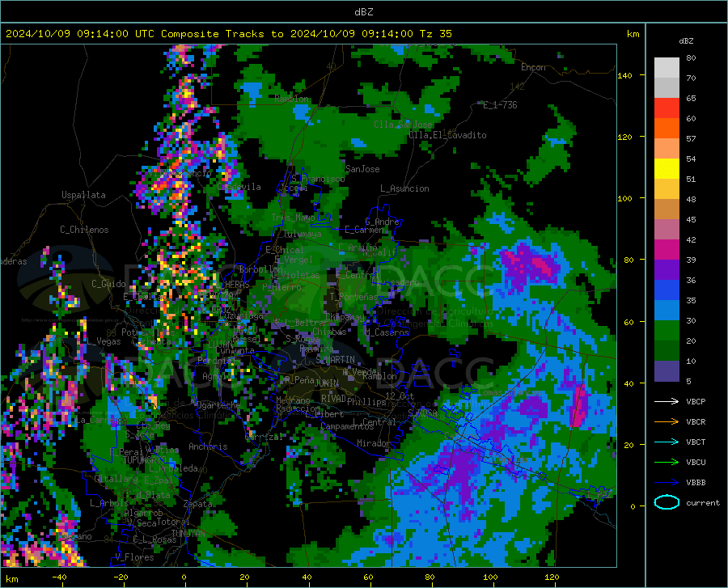The width and height of the screenshot is (728, 588).
Task: Select the yellow 51 dBZ color swatch
Action: click(x=667, y=169)
